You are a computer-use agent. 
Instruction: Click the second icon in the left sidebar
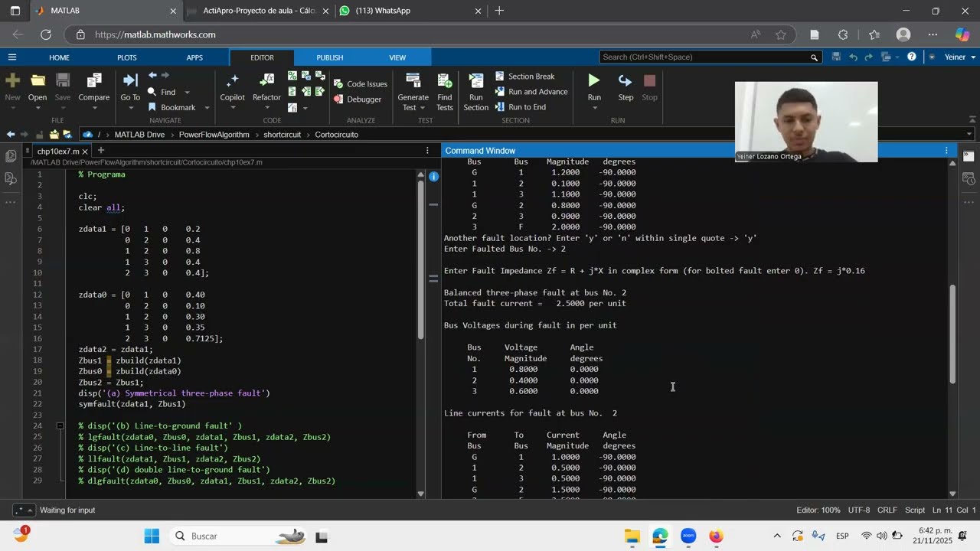click(x=11, y=178)
